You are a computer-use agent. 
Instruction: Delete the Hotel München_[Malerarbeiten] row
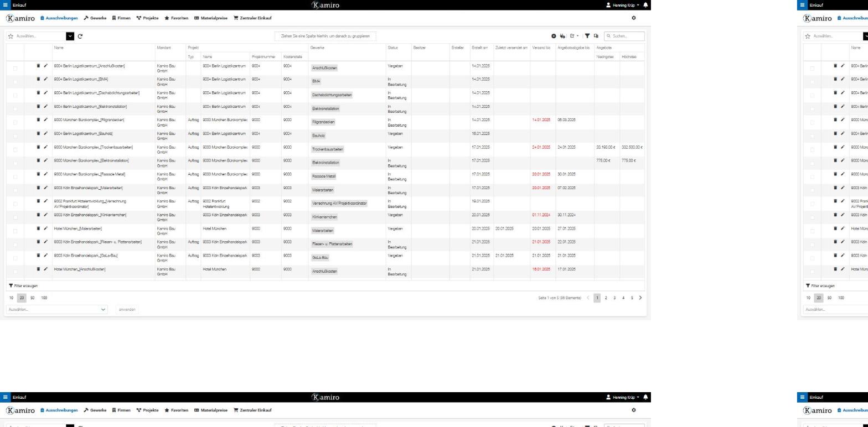coord(38,228)
